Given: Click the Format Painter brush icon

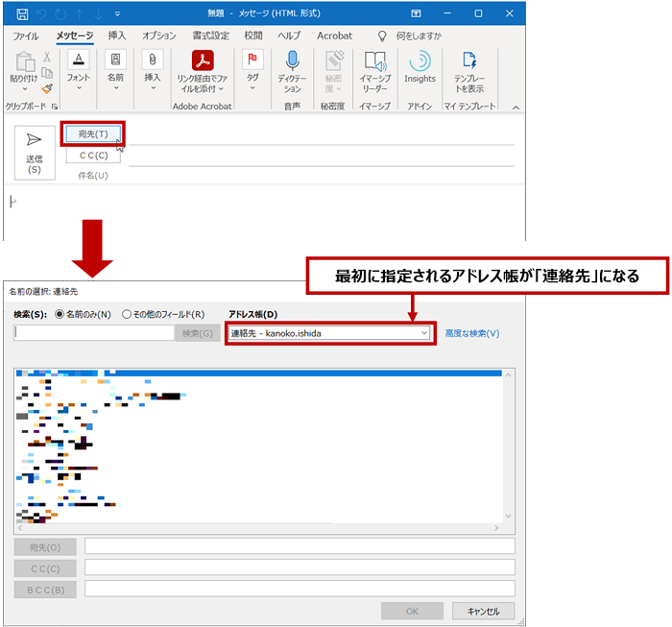Looking at the screenshot, I should coord(47,87).
